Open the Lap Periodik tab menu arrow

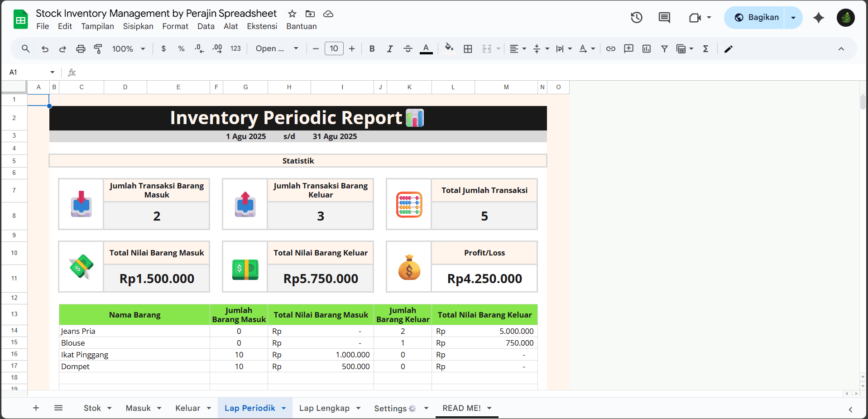tap(284, 408)
